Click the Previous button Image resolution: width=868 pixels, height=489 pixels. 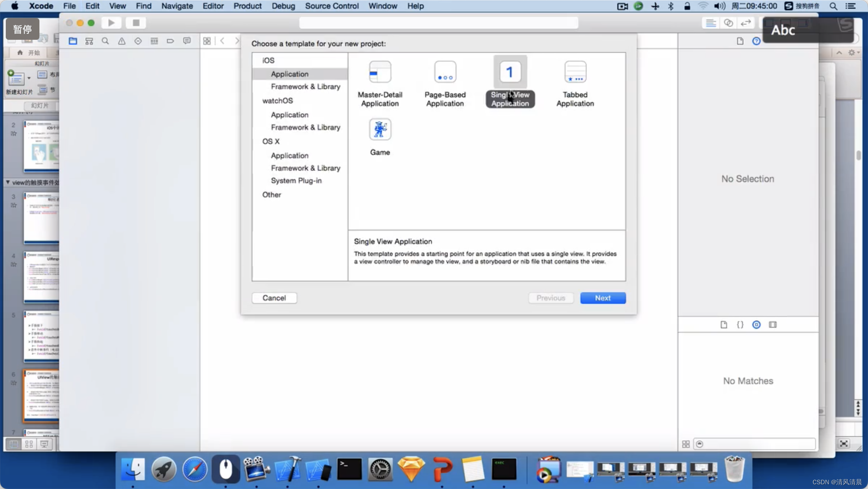point(551,298)
